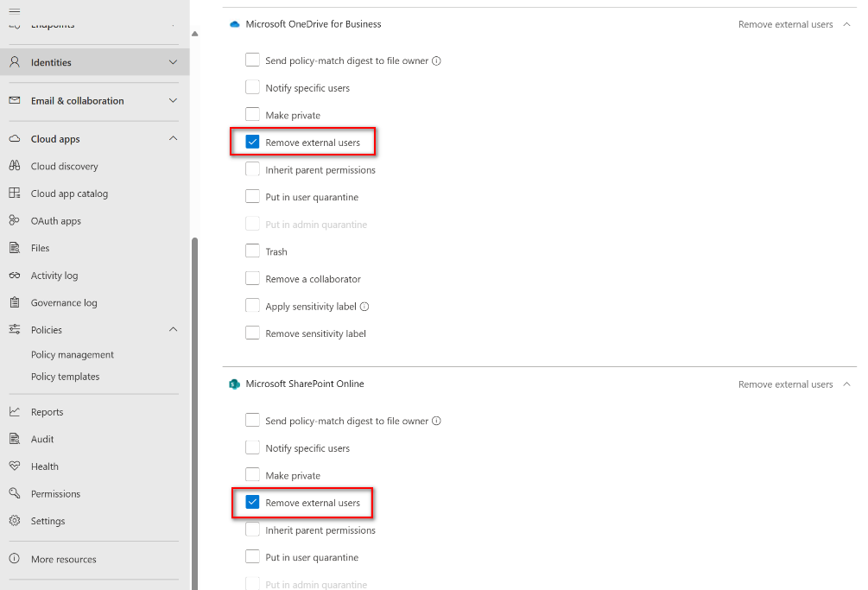Check SharePoint Put in user quarantine box
This screenshot has height=590, width=868.
pyautogui.click(x=252, y=557)
